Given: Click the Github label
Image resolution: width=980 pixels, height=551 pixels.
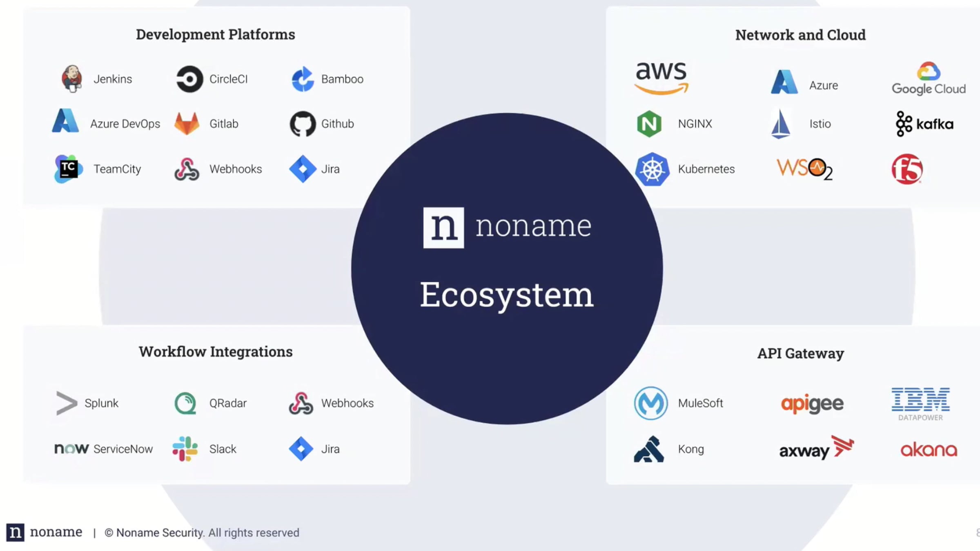Looking at the screenshot, I should 338,124.
